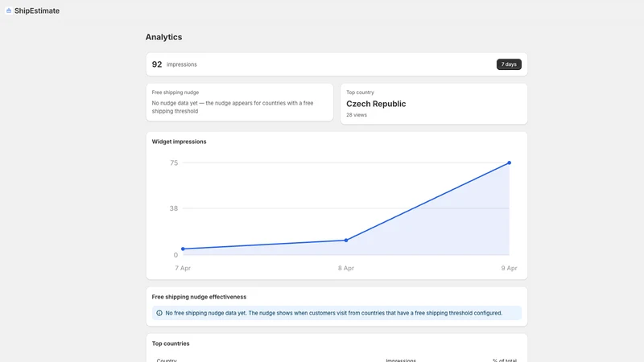The height and width of the screenshot is (362, 644).
Task: Click the 28 views text
Action: point(357,115)
